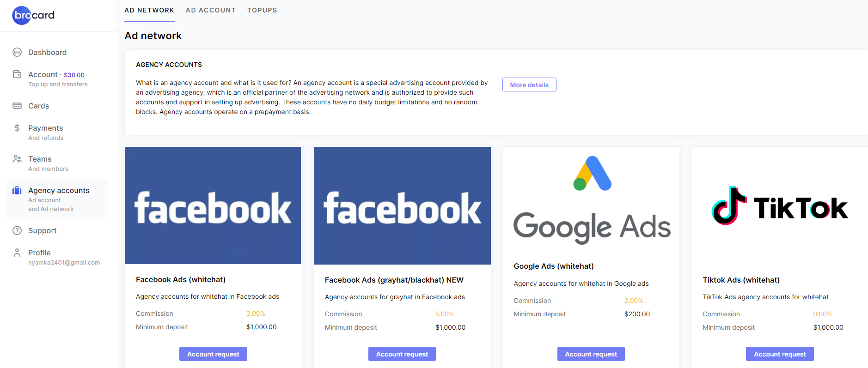This screenshot has width=868, height=368.
Task: Click the TikTok logo thumbnail
Action: tap(780, 205)
